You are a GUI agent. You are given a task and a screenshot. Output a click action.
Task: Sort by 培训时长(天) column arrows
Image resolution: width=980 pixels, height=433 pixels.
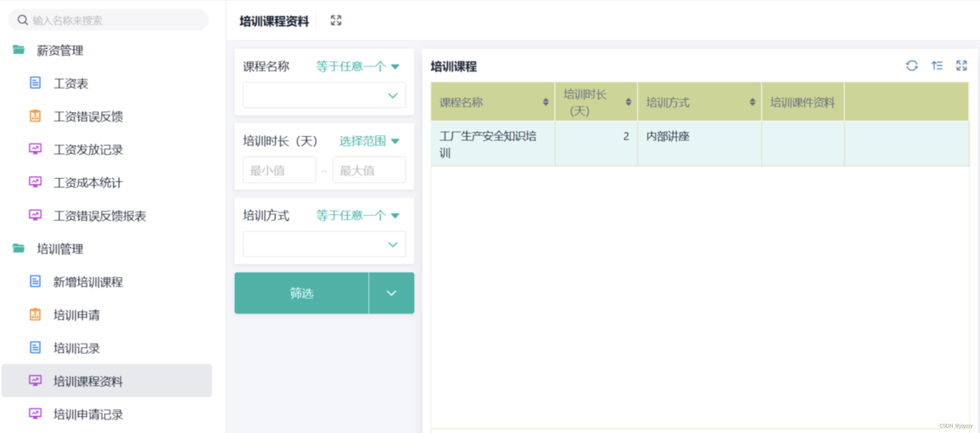628,102
